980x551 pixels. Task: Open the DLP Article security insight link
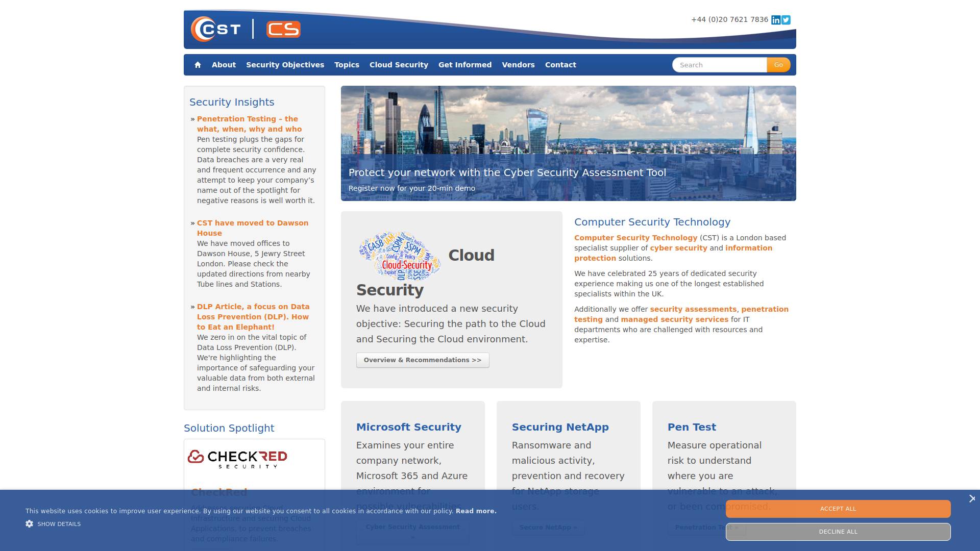(x=253, y=316)
